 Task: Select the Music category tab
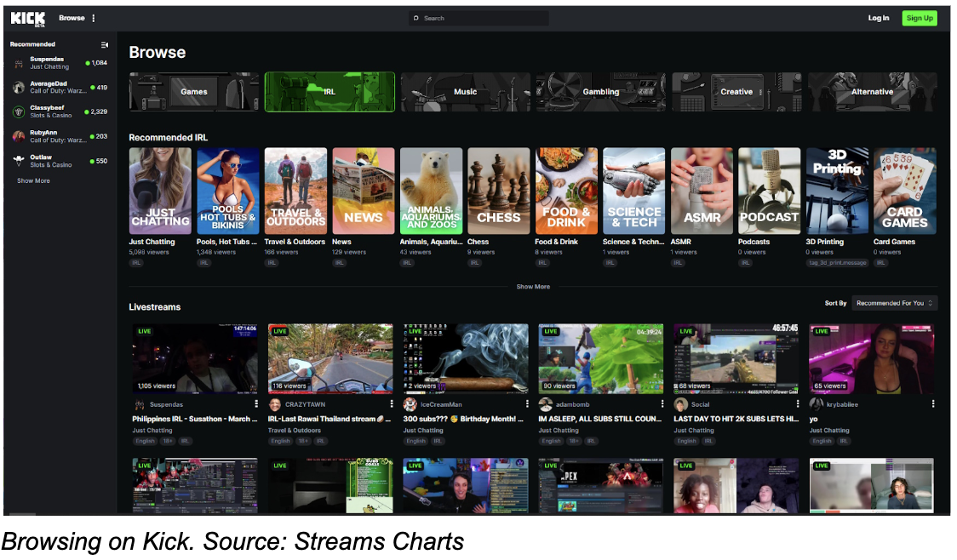[x=465, y=92]
